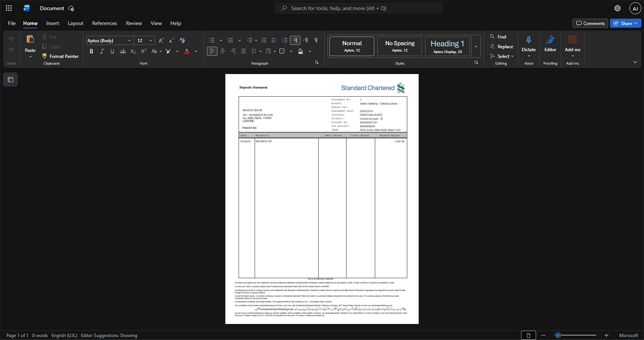
Task: Align text right
Action: click(x=233, y=51)
